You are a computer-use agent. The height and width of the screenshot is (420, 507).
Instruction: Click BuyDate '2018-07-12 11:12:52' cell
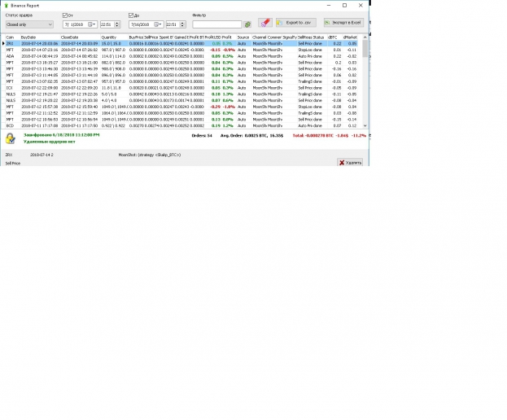click(x=40, y=113)
